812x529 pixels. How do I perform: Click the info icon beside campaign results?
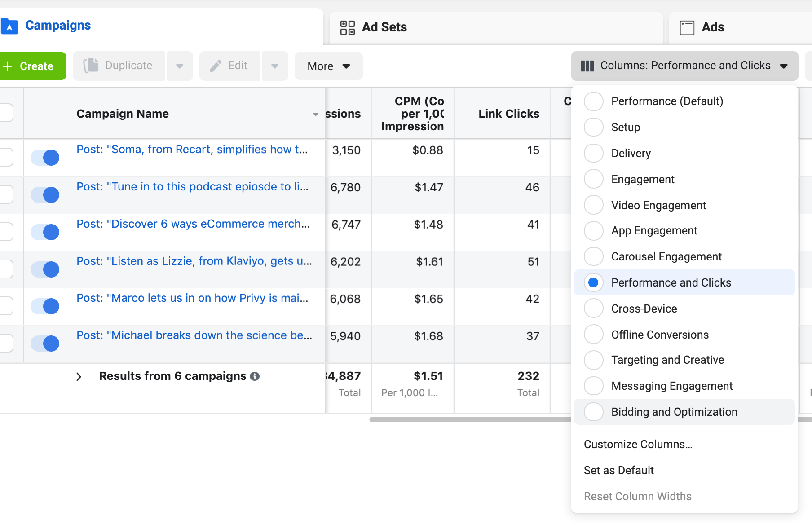click(x=255, y=376)
